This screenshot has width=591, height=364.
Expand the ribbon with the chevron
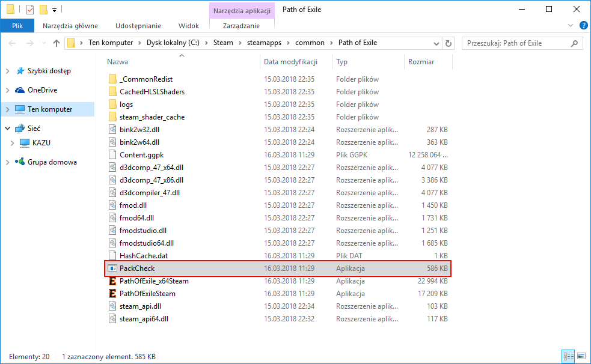pyautogui.click(x=571, y=25)
